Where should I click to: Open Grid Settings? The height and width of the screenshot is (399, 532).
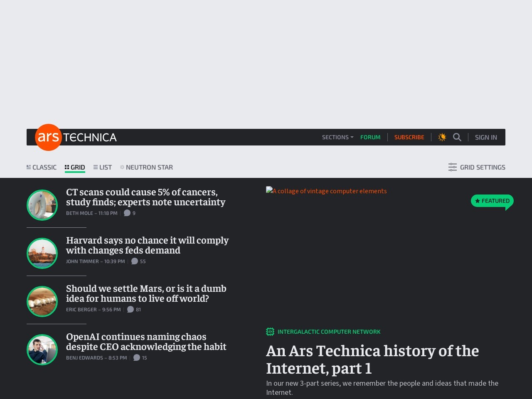[477, 167]
